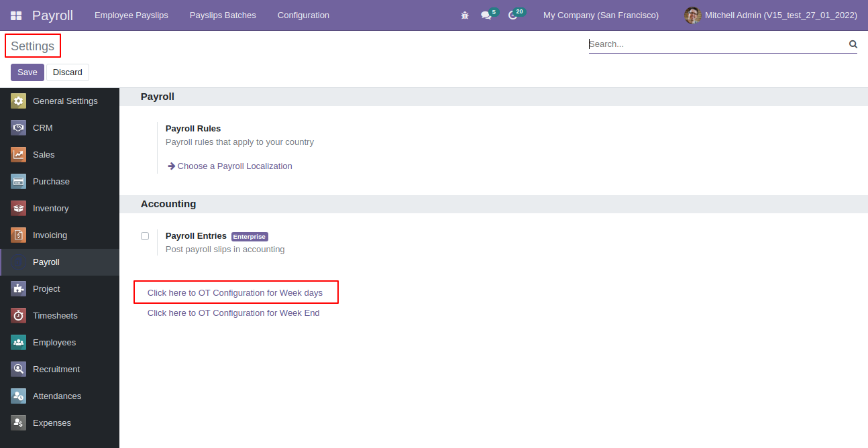
Task: Click the Purchase card icon
Action: click(x=18, y=182)
